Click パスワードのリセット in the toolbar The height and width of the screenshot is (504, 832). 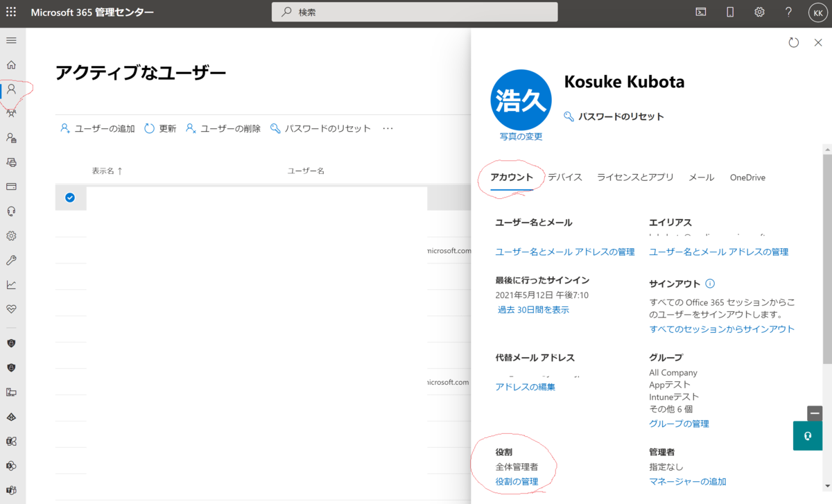(x=320, y=128)
